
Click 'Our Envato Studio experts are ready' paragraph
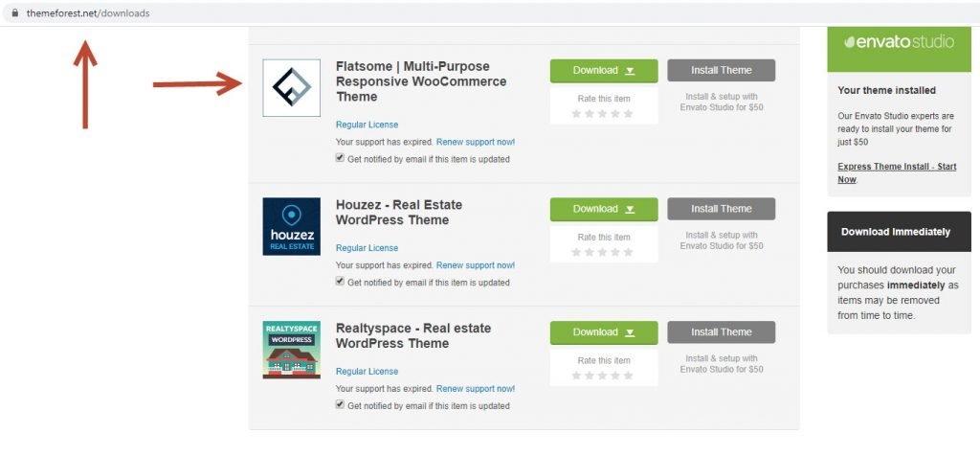point(896,129)
